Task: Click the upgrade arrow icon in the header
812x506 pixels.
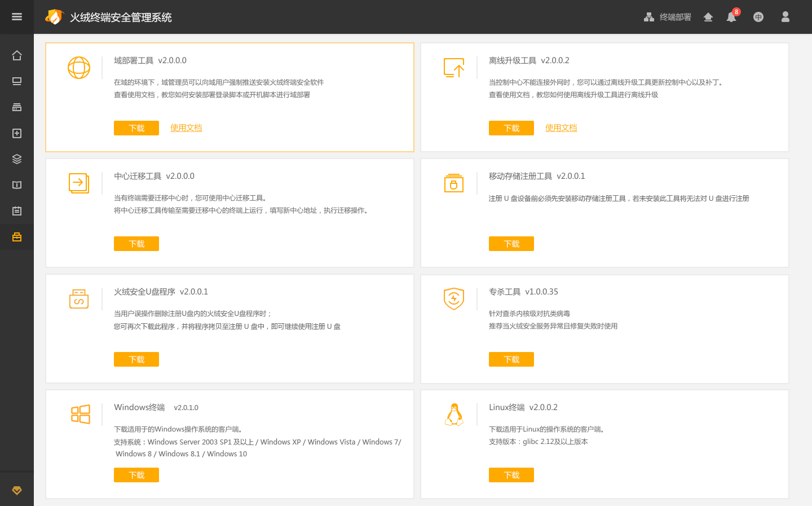Action: tap(708, 17)
